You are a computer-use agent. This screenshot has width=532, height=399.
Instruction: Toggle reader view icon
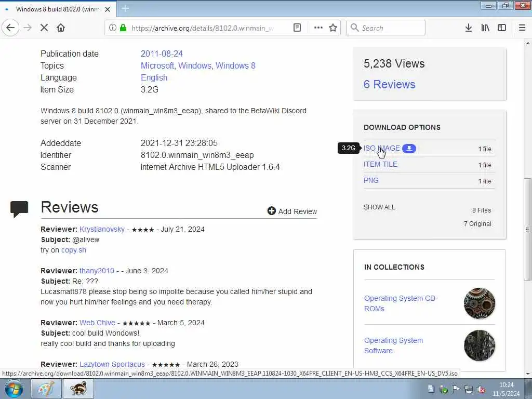(297, 28)
